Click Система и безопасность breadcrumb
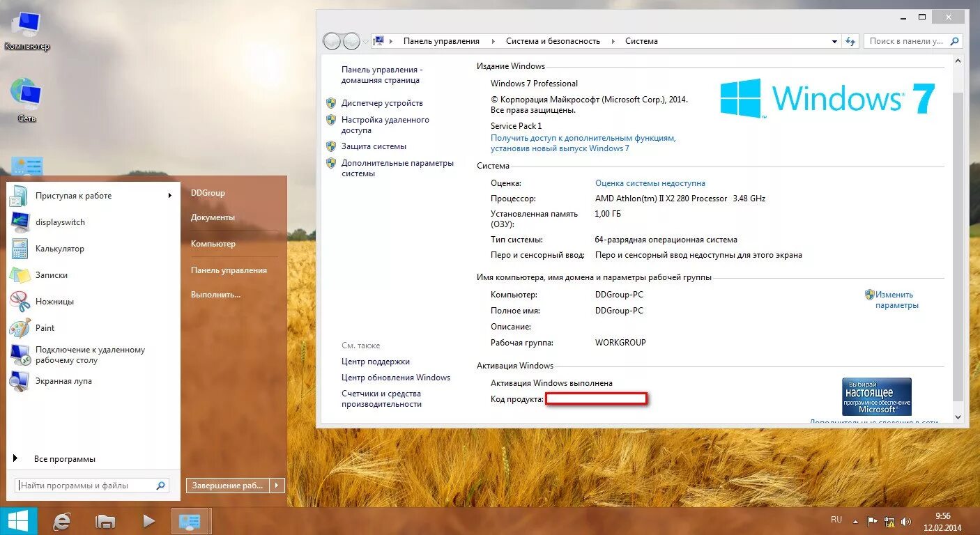 (553, 41)
